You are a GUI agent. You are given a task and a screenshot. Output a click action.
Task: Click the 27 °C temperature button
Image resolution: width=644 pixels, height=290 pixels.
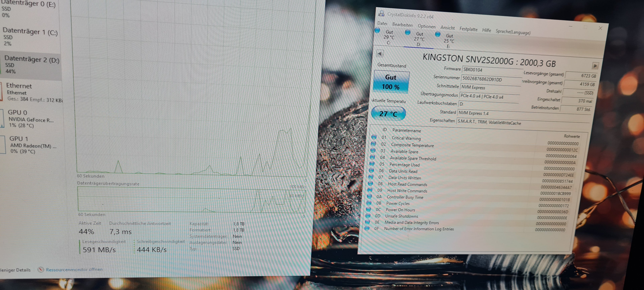tap(388, 114)
